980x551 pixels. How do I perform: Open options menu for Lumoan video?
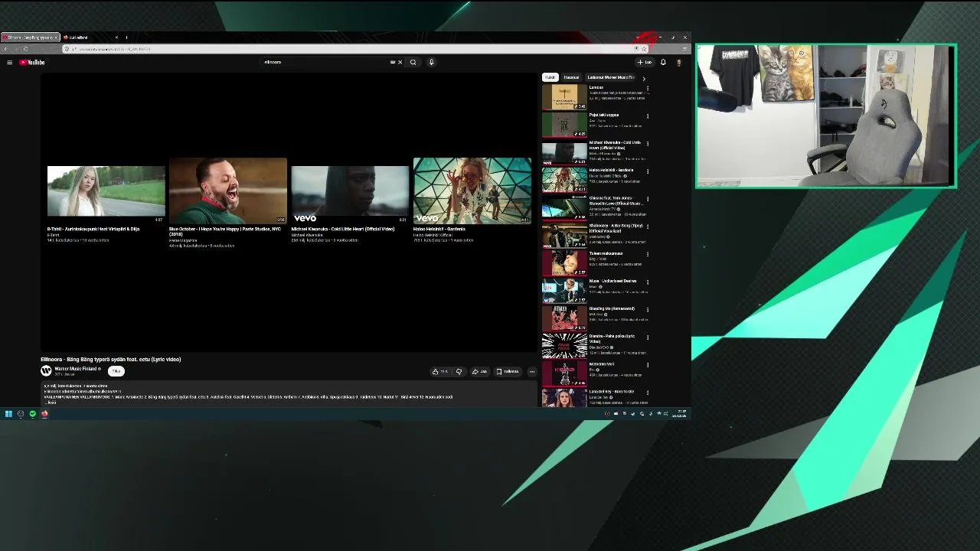point(648,89)
